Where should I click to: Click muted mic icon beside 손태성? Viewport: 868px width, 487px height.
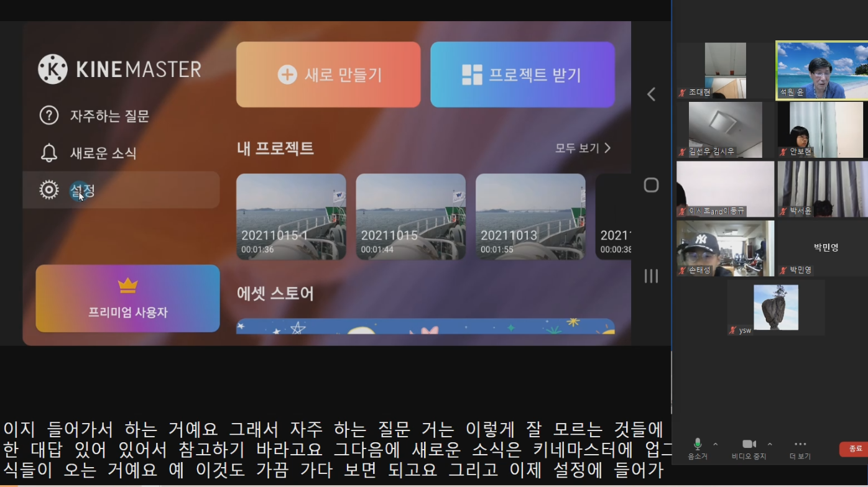(x=683, y=270)
